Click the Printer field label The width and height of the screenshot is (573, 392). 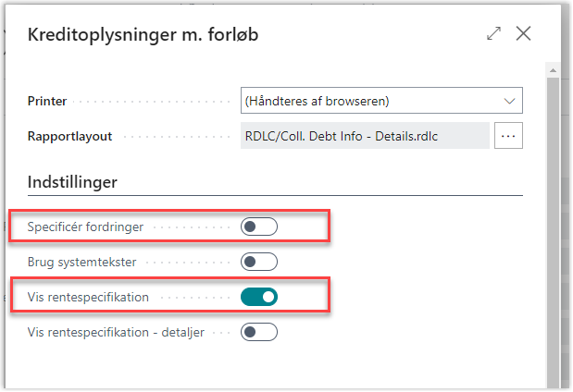point(47,101)
